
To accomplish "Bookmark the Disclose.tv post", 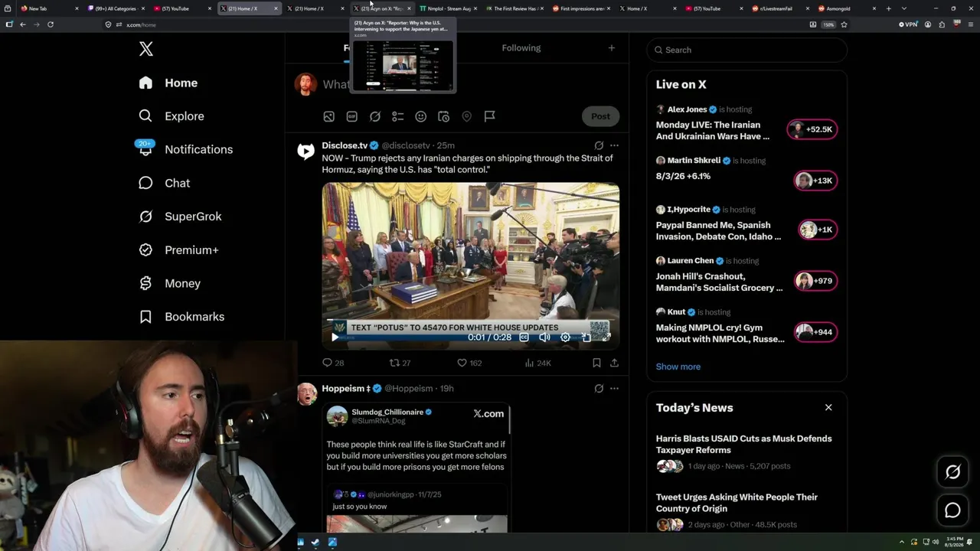I will [x=596, y=363].
